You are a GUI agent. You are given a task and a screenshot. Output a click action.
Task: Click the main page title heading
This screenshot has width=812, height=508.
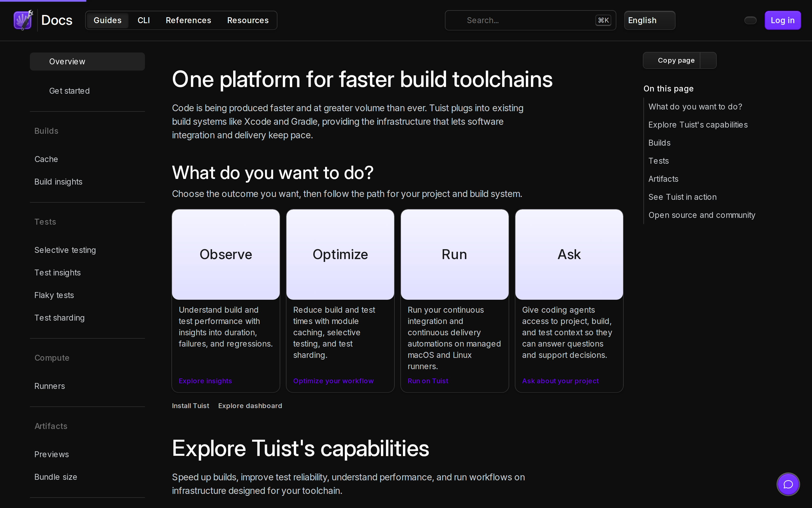(x=362, y=79)
